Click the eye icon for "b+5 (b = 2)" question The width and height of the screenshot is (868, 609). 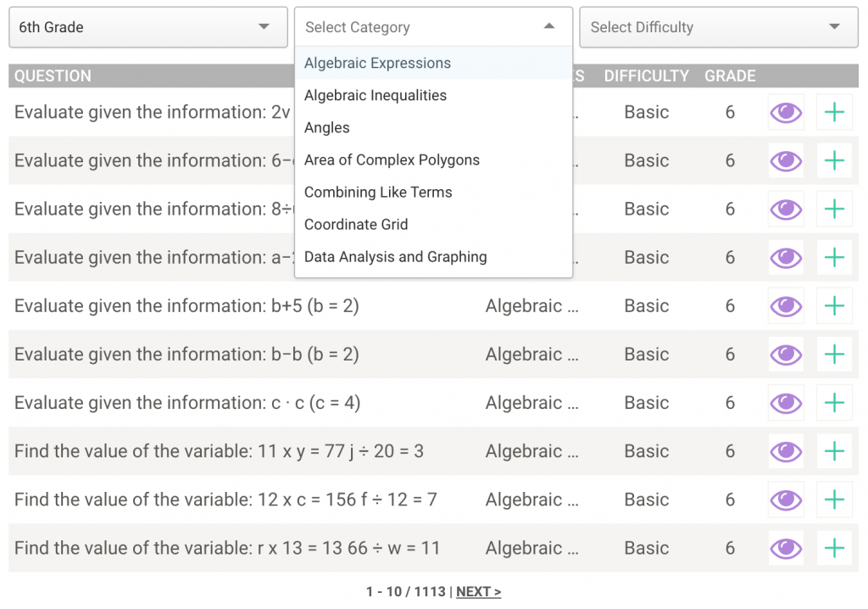pyautogui.click(x=785, y=305)
